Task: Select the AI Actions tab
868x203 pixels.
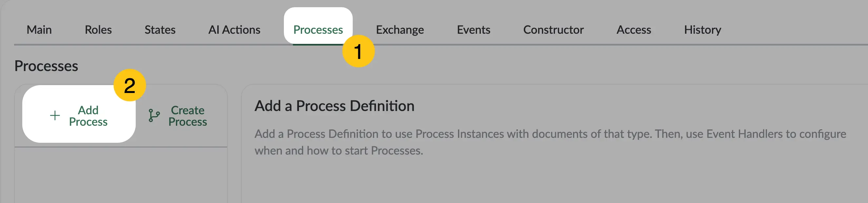Action: click(x=234, y=30)
